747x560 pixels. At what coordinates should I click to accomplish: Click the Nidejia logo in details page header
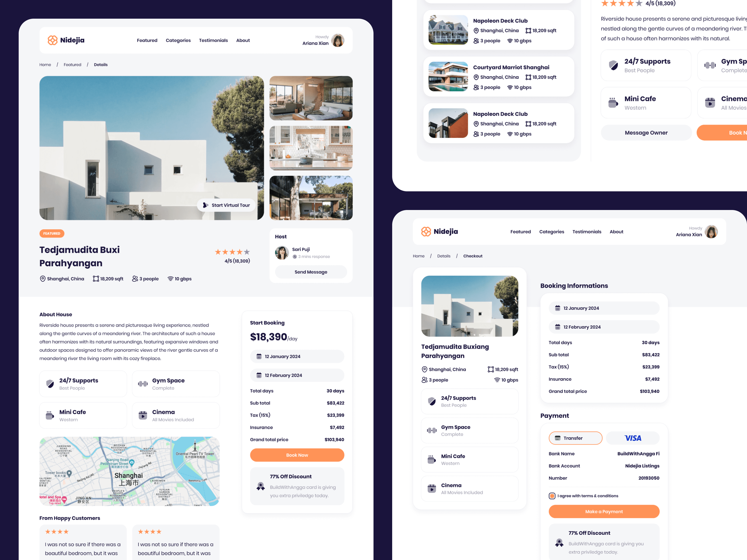(x=66, y=40)
